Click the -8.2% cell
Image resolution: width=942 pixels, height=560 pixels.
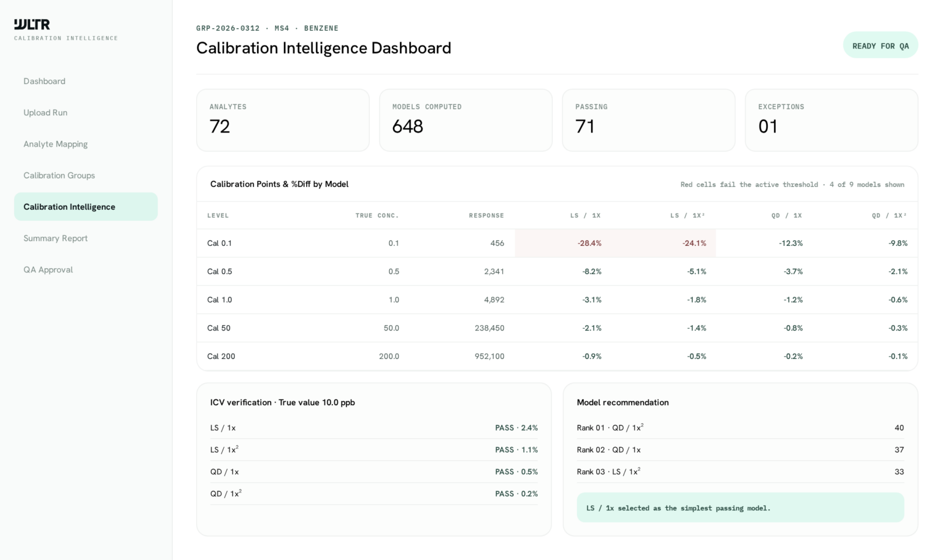tap(592, 271)
